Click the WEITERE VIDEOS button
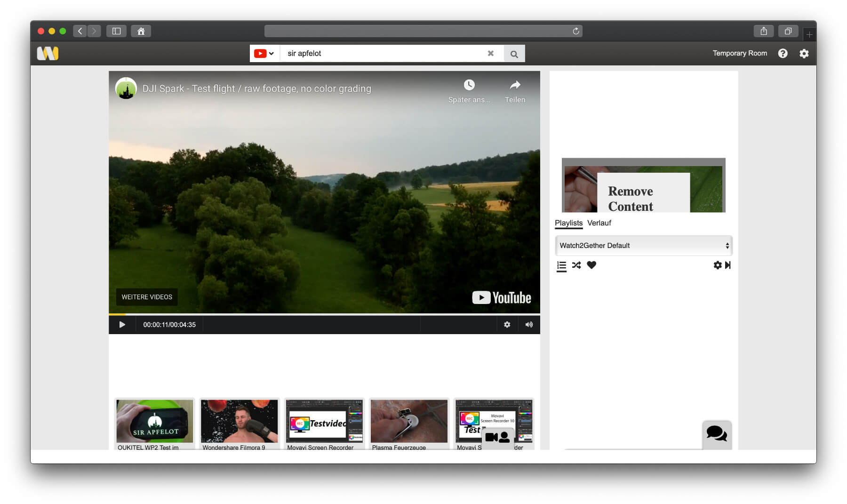 147,297
